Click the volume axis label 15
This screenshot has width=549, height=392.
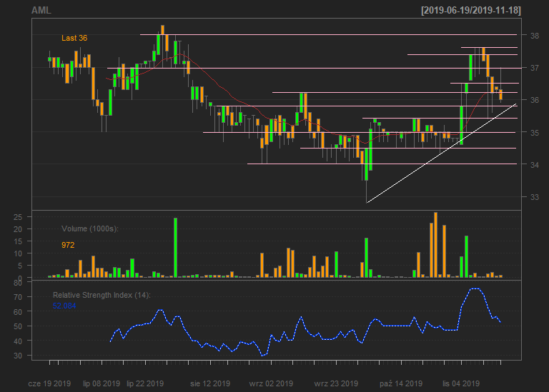[x=18, y=241]
